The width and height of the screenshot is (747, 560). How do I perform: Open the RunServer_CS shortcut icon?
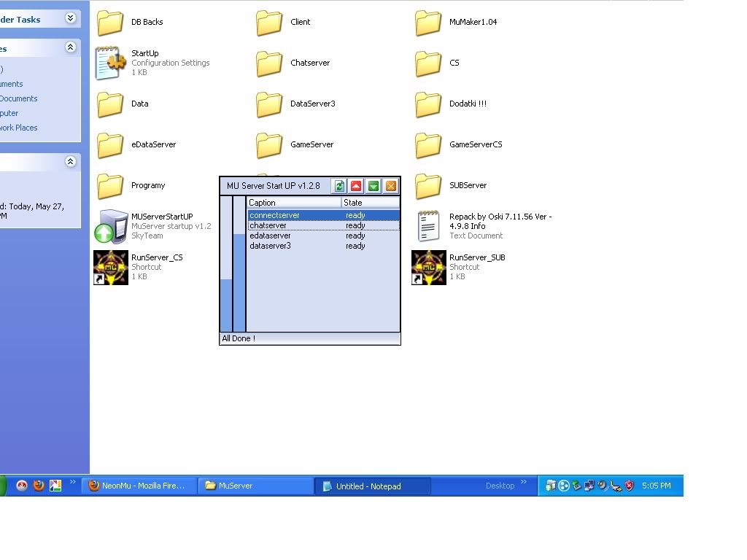tap(111, 268)
